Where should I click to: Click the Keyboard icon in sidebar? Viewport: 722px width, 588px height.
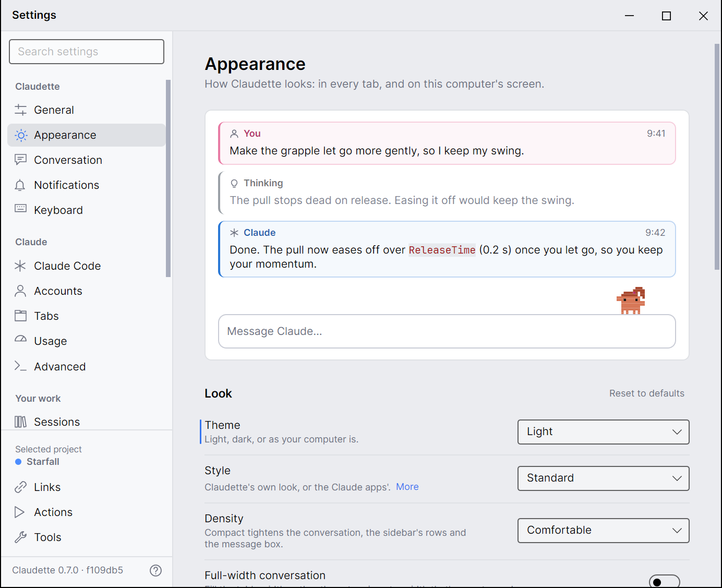tap(20, 209)
